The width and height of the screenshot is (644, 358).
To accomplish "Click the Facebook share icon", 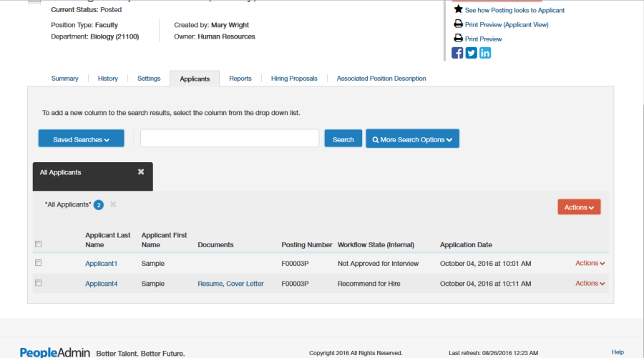I will click(x=458, y=53).
